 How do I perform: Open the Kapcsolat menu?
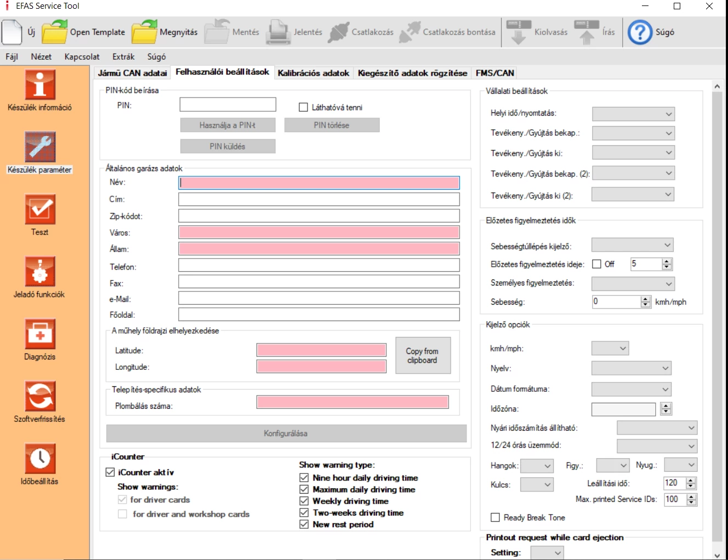point(82,56)
